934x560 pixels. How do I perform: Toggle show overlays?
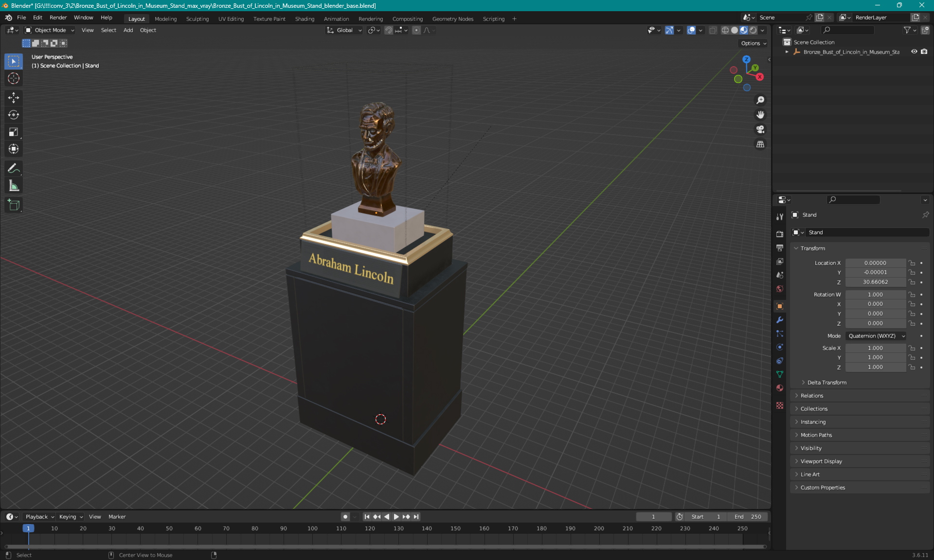[x=691, y=30]
